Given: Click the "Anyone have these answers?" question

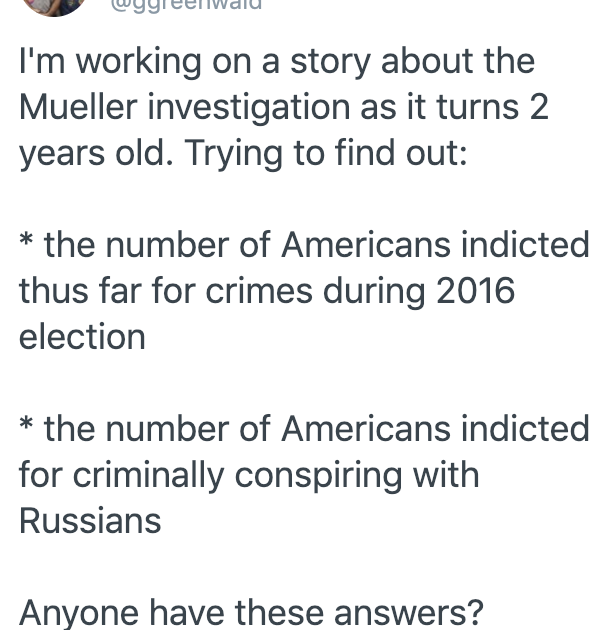Looking at the screenshot, I should [x=251, y=613].
